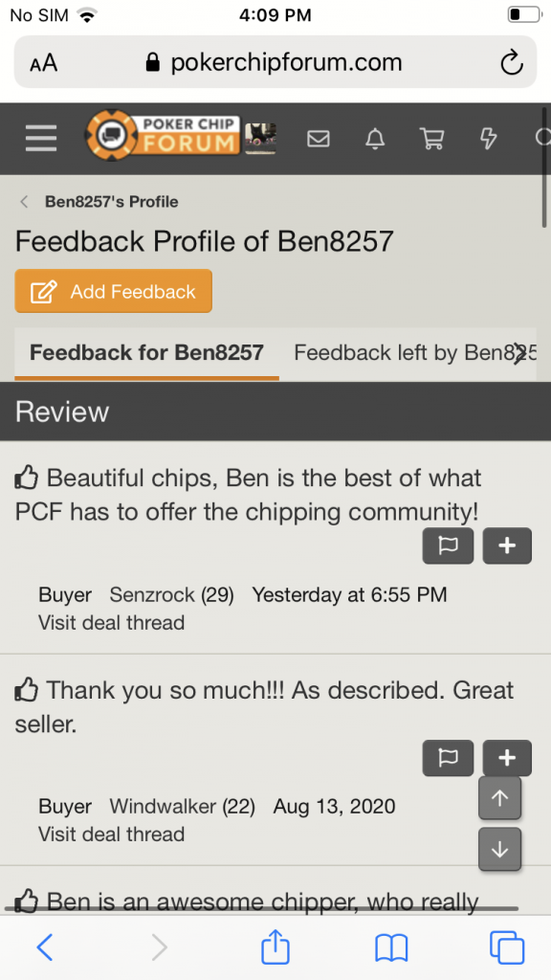Tap the Poker Chip Forum logo
551x980 pixels.
(163, 135)
